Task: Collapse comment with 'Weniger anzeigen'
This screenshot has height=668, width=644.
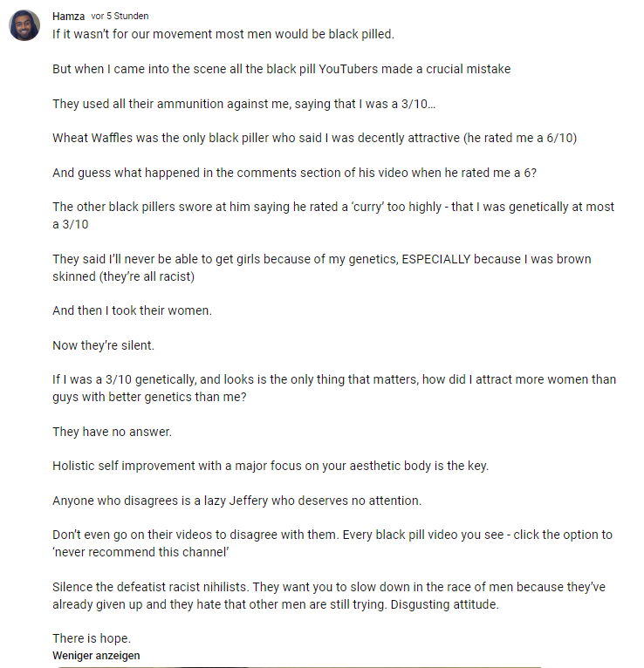Action: click(x=96, y=655)
